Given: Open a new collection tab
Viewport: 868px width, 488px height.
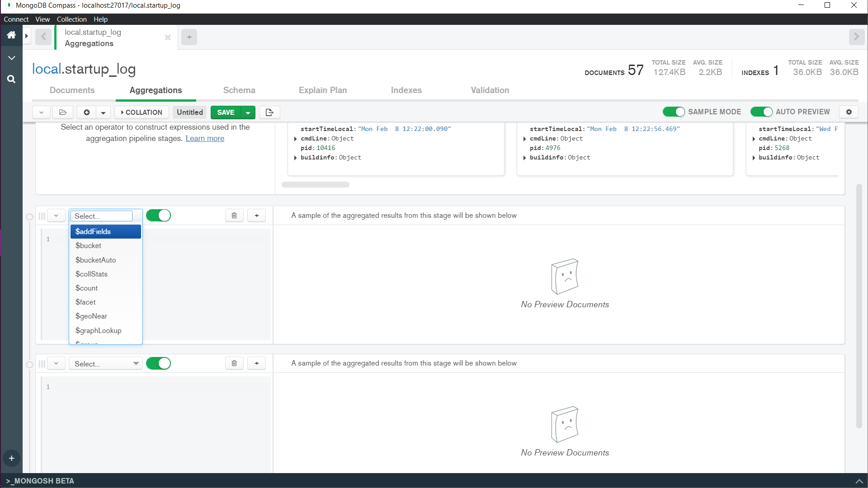Looking at the screenshot, I should tap(189, 37).
